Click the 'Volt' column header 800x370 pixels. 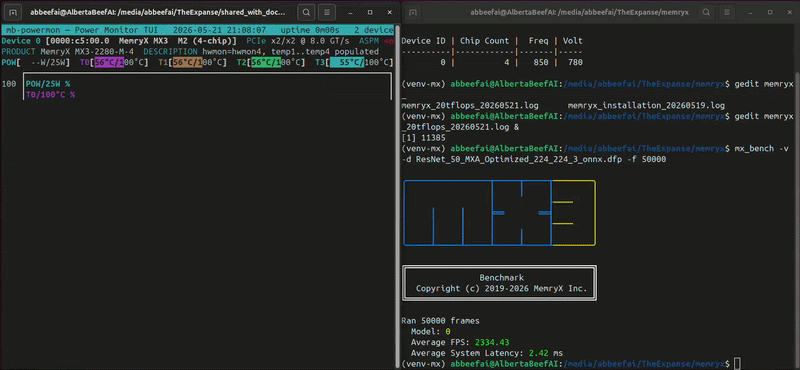(572, 41)
